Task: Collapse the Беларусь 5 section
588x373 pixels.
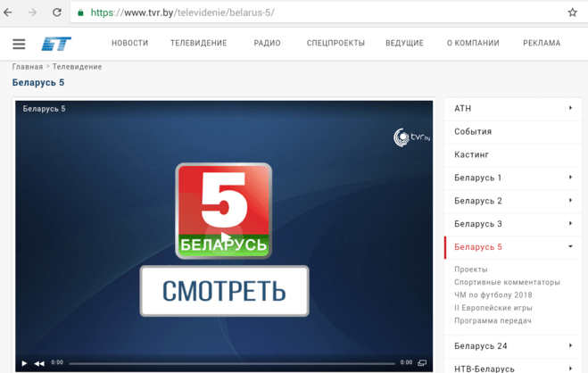Action: click(x=570, y=247)
